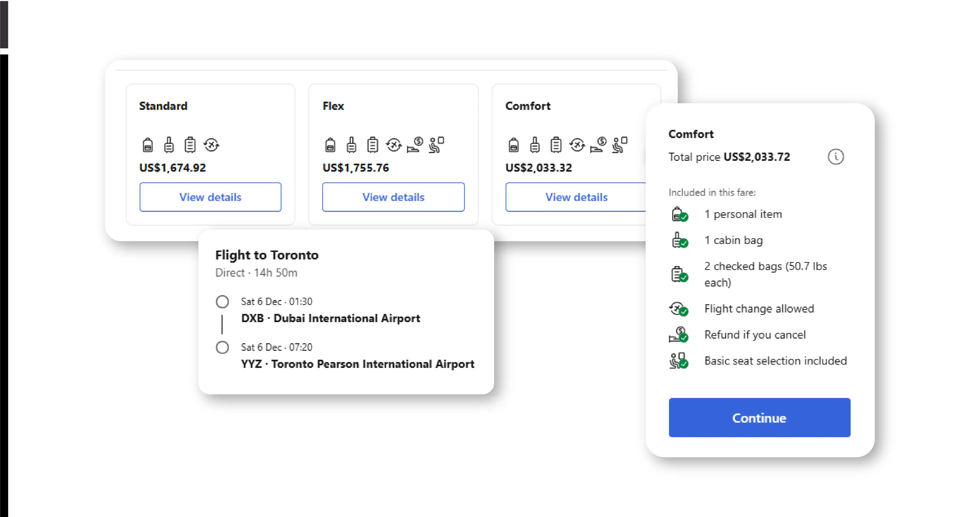Click the flight change icon in Standard card

211,145
